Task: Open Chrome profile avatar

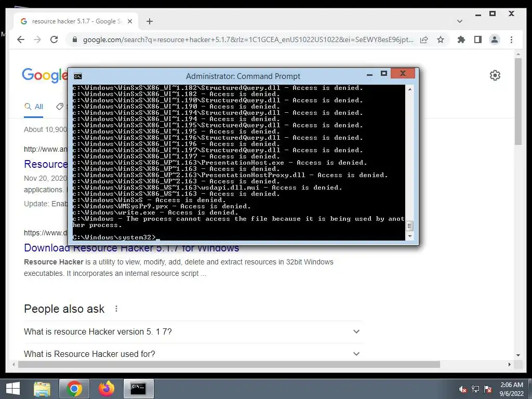Action: (495, 39)
